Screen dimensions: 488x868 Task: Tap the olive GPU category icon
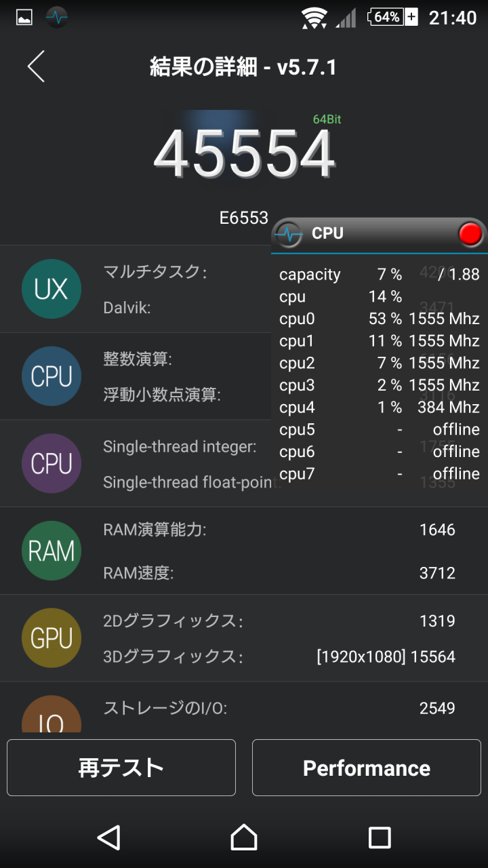pyautogui.click(x=52, y=638)
